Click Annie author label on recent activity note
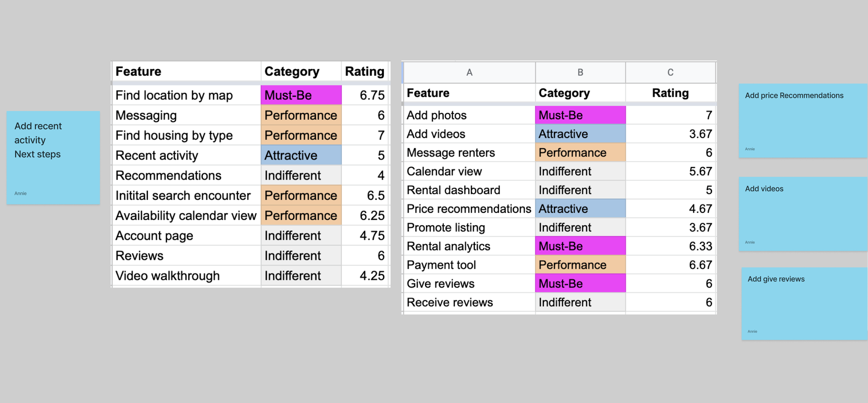Screen dimensions: 868x403 (x=20, y=193)
